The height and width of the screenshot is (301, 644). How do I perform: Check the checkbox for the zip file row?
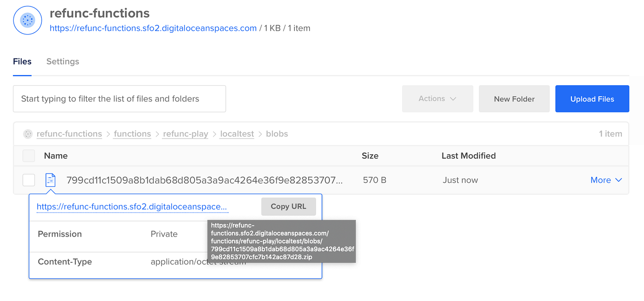(x=29, y=180)
